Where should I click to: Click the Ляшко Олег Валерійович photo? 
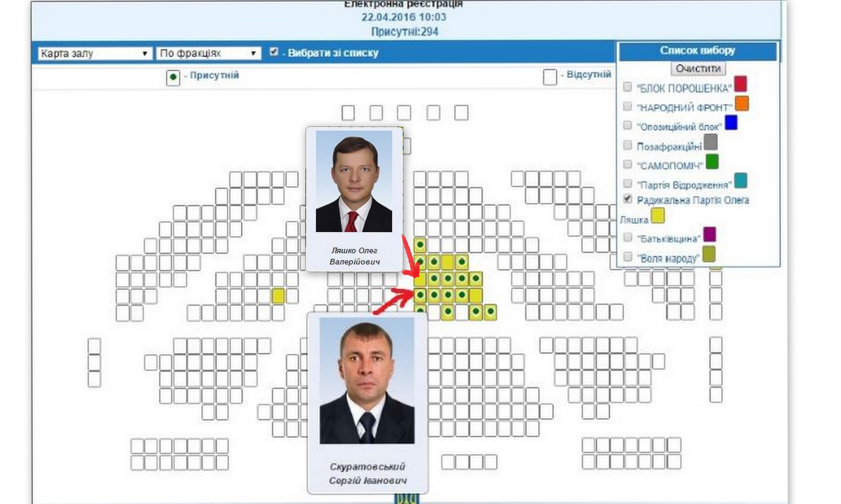353,182
